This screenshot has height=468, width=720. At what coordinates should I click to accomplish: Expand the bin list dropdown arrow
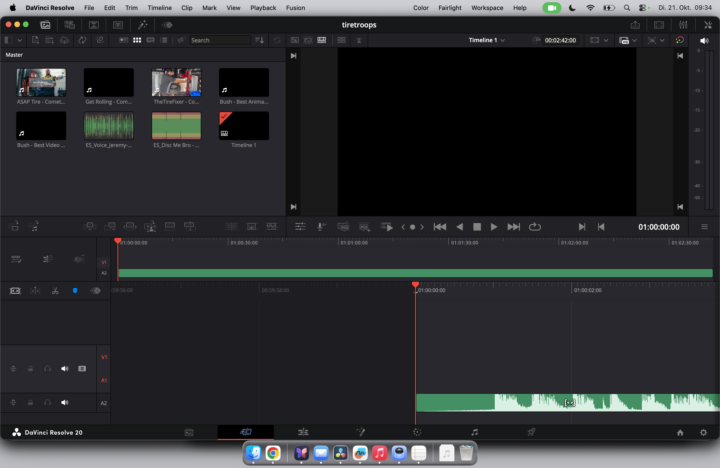[x=19, y=40]
